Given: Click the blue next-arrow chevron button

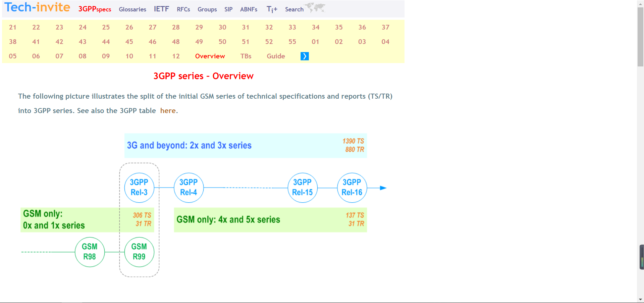Looking at the screenshot, I should click(x=305, y=56).
